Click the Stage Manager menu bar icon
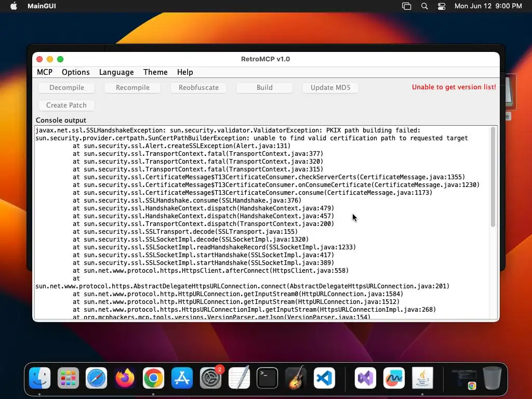The height and width of the screenshot is (399, 532). point(406,6)
